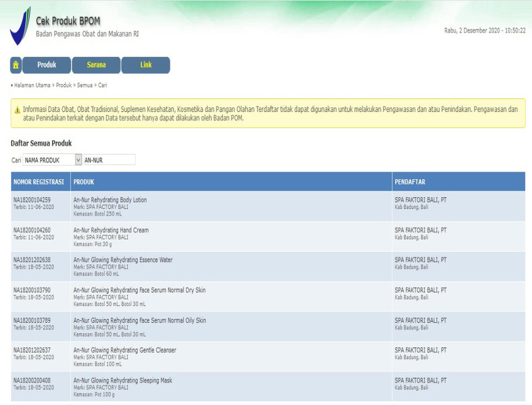This screenshot has height=405, width=532.
Task: Select registration number NA18200200408
Action: [32, 380]
